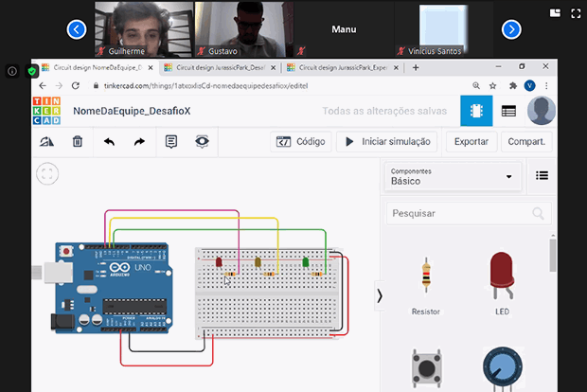
Task: Toggle the components list view icon
Action: (542, 175)
